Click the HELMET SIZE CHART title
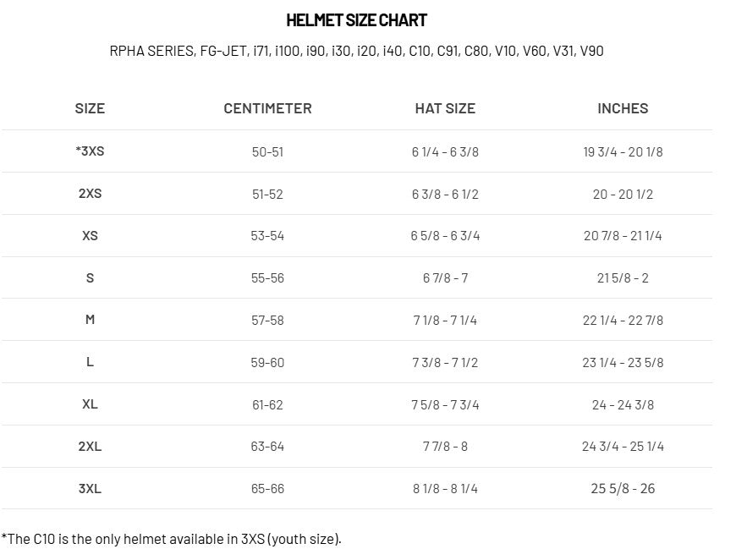Image resolution: width=747 pixels, height=560 pixels. tap(356, 20)
